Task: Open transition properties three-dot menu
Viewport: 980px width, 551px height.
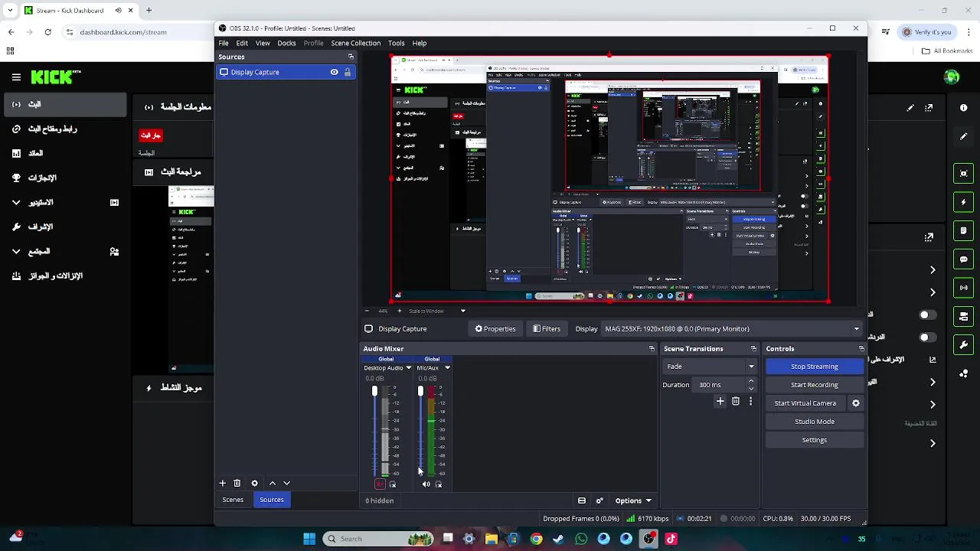Action: (750, 401)
